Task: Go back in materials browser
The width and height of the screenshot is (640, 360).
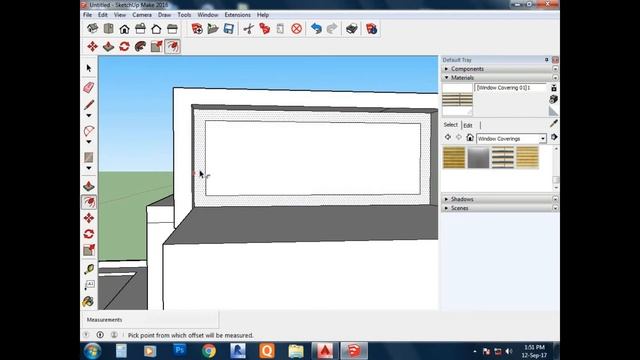Action: tap(448, 138)
